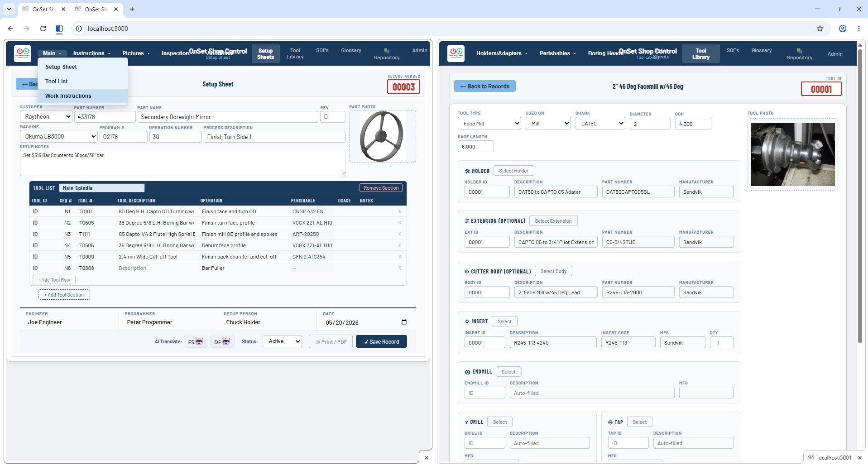Choose Setup Sheet from Main menu
Image resolution: width=868 pixels, height=465 pixels.
(x=83, y=67)
